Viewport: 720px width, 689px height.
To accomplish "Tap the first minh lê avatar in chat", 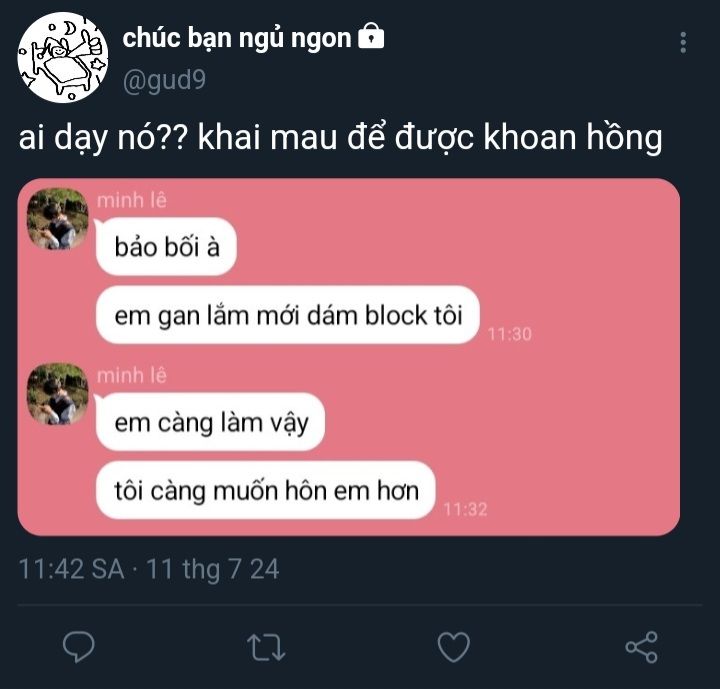I will 57,219.
